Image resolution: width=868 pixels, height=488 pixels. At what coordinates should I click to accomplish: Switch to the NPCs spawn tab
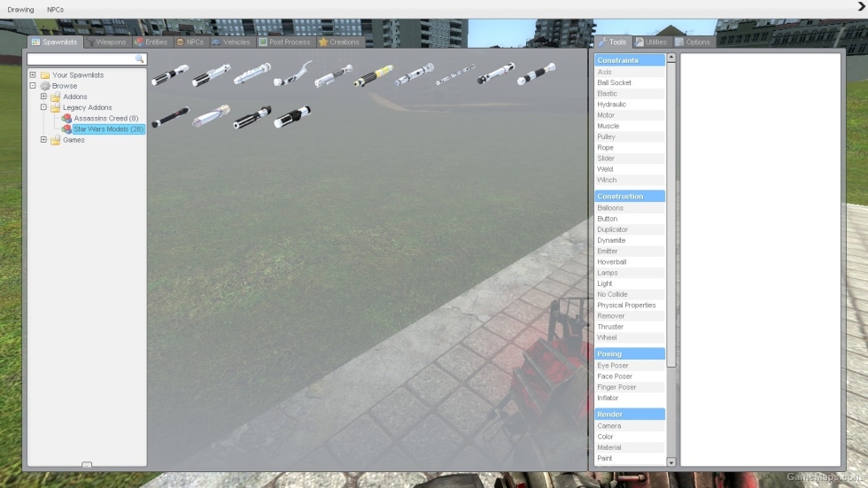(190, 42)
